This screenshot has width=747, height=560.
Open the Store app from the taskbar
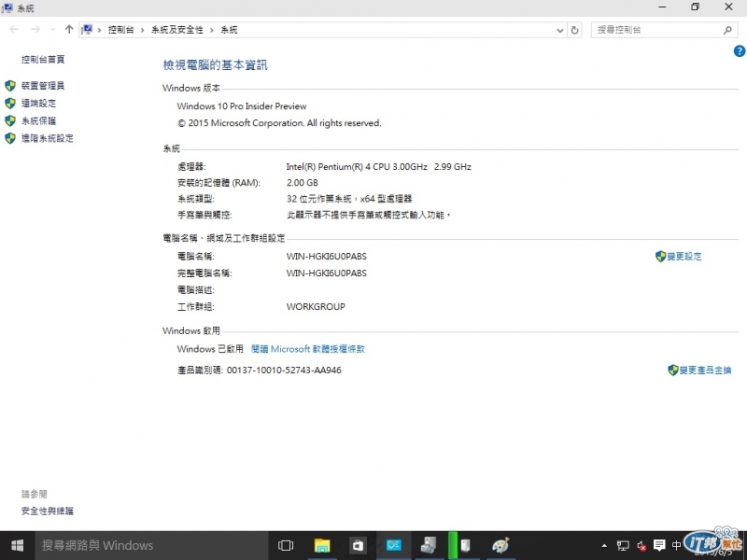click(358, 546)
